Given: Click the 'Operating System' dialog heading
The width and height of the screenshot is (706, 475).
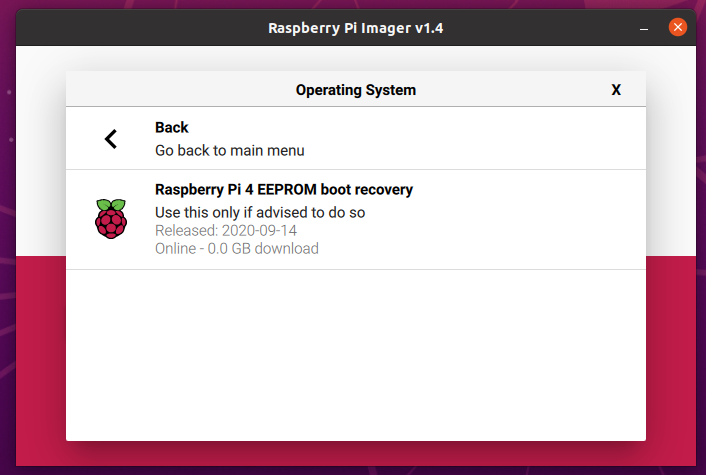Looking at the screenshot, I should coord(356,90).
